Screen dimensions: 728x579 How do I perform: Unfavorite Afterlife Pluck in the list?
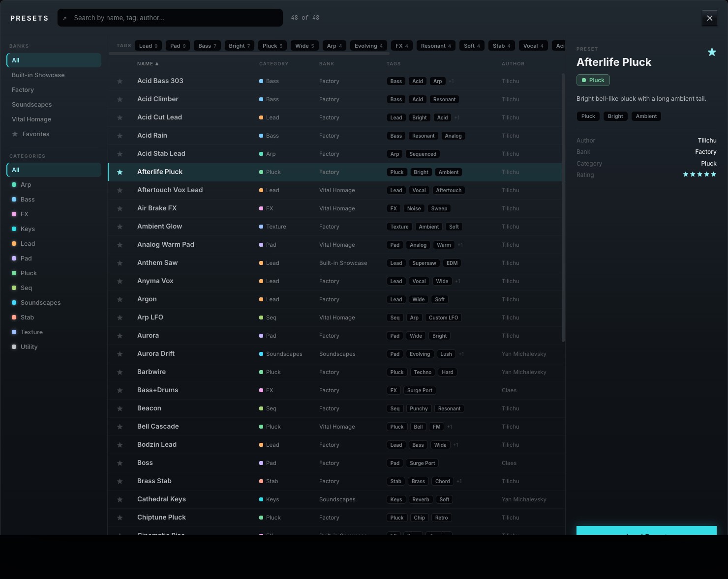tap(120, 172)
